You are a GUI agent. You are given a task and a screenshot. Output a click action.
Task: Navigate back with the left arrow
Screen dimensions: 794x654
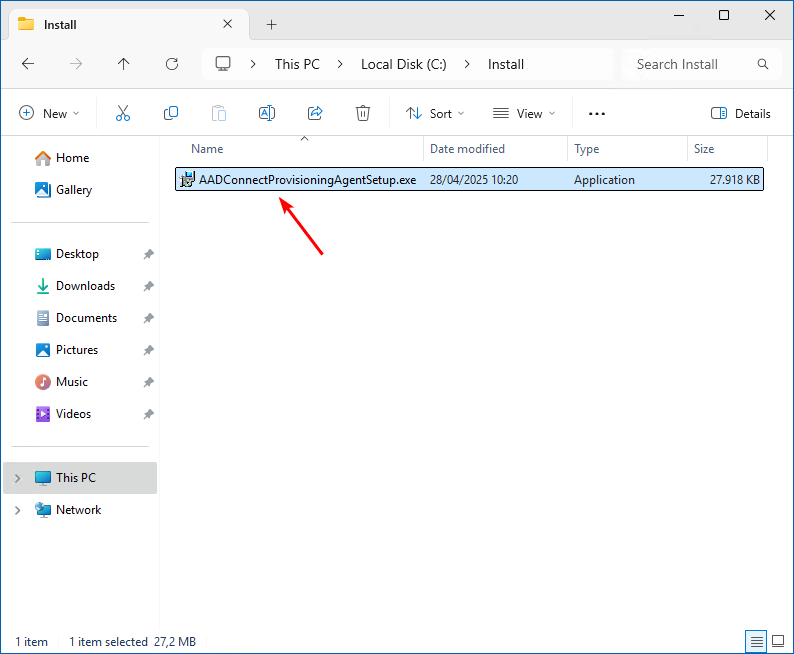pyautogui.click(x=28, y=64)
